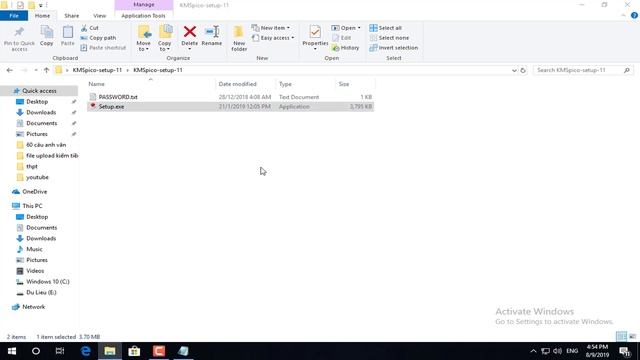
Task: Open the File tab
Action: [14, 16]
